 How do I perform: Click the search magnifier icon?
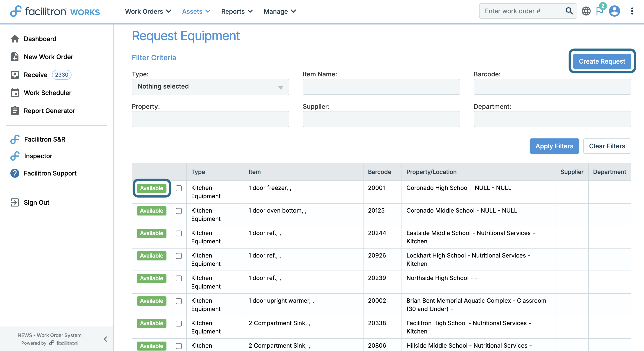pyautogui.click(x=569, y=11)
